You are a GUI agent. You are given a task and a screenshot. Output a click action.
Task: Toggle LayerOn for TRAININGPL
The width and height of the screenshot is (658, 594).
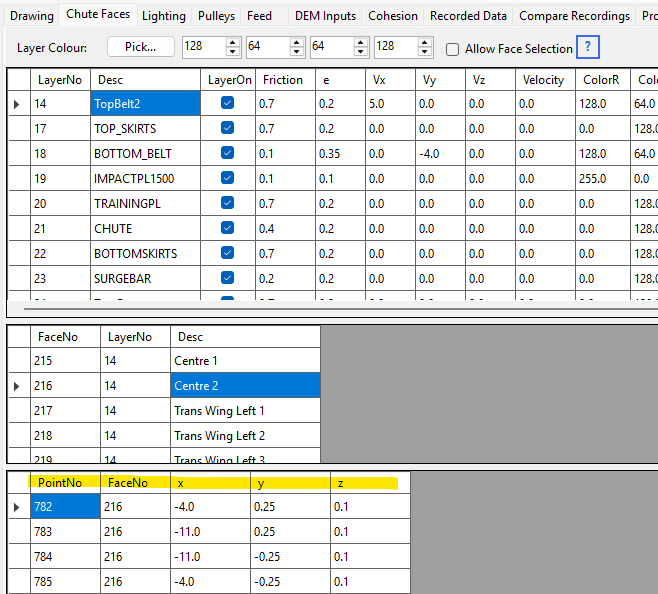coord(227,203)
